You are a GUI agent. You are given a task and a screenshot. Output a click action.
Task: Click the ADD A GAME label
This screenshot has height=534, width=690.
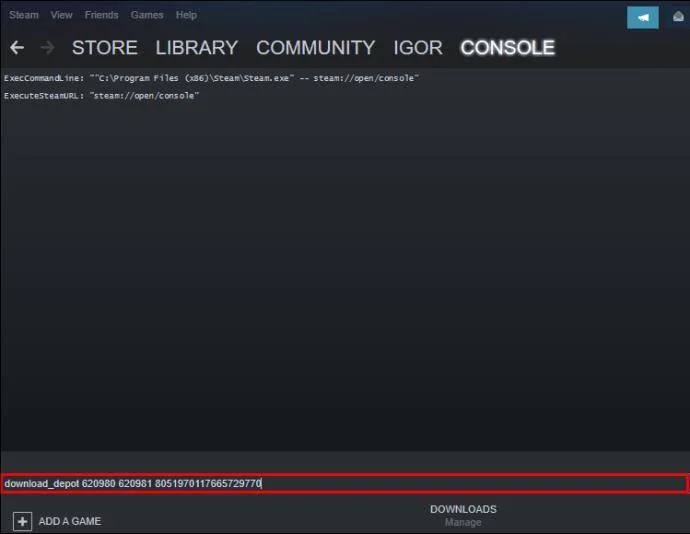(x=70, y=521)
